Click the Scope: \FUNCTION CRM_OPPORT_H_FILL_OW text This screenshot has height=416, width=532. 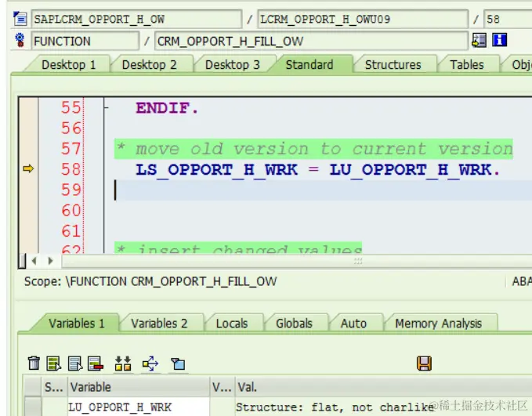point(150,281)
